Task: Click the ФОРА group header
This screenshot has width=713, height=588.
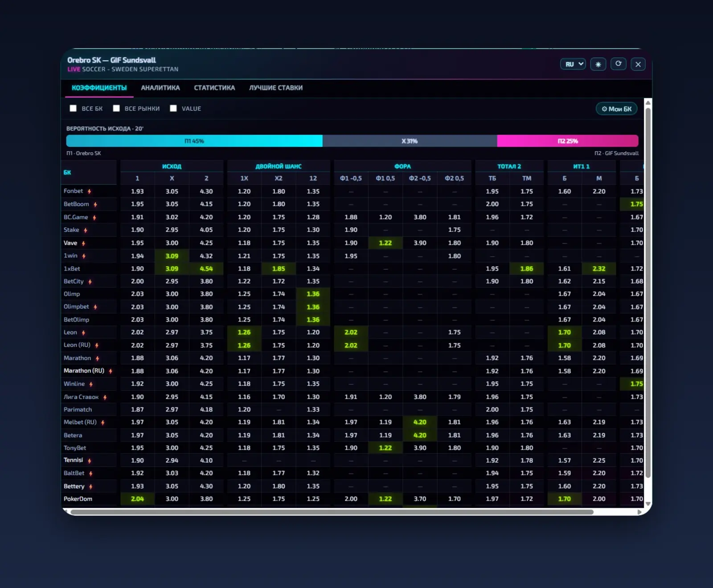Action: (402, 166)
